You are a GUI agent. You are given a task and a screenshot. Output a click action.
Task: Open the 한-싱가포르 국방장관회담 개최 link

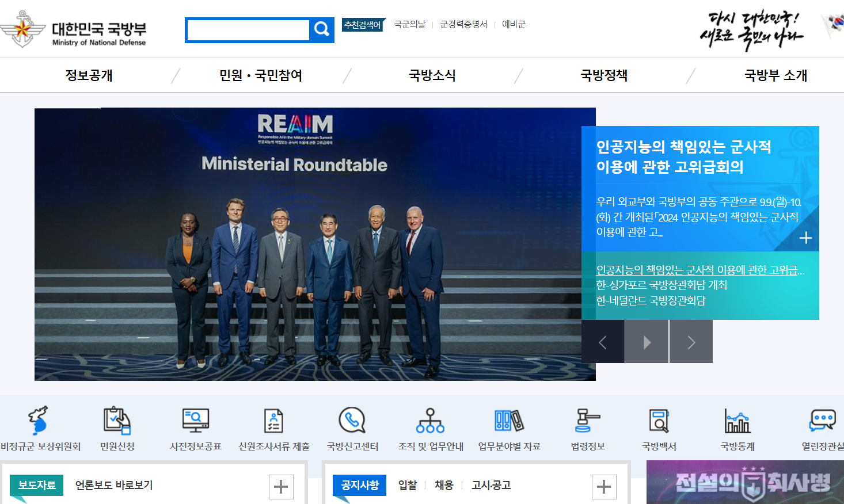click(661, 285)
